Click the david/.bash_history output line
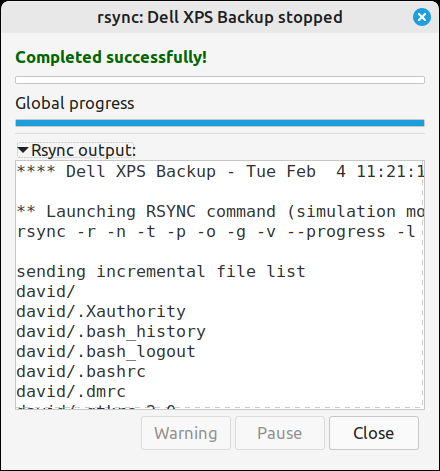The width and height of the screenshot is (440, 471). (x=111, y=332)
